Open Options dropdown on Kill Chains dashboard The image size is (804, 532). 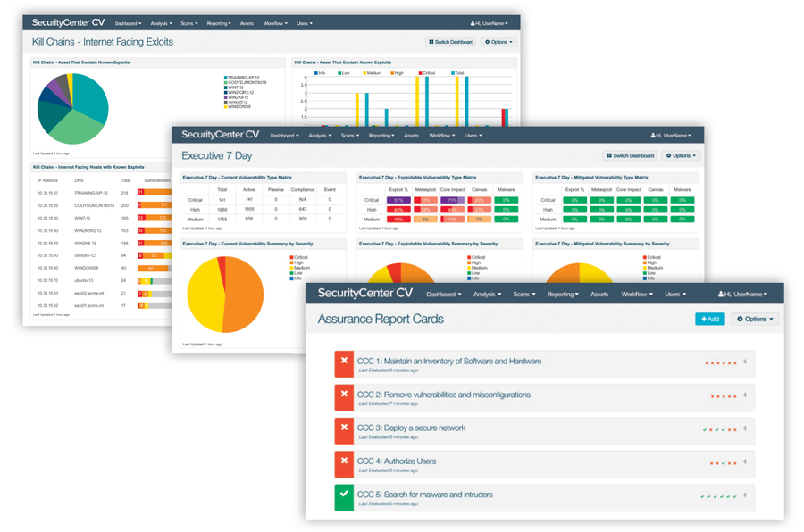pyautogui.click(x=499, y=42)
